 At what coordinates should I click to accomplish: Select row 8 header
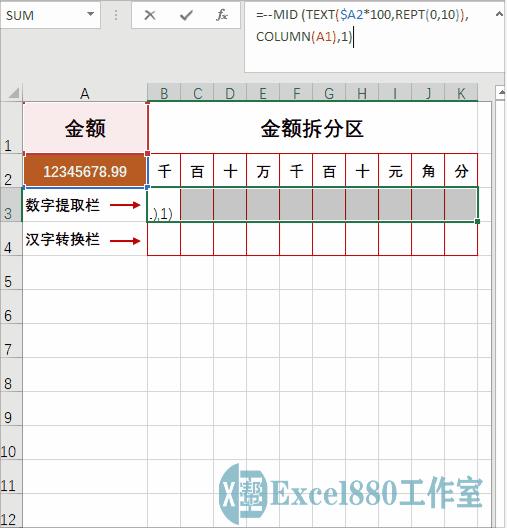(x=11, y=375)
